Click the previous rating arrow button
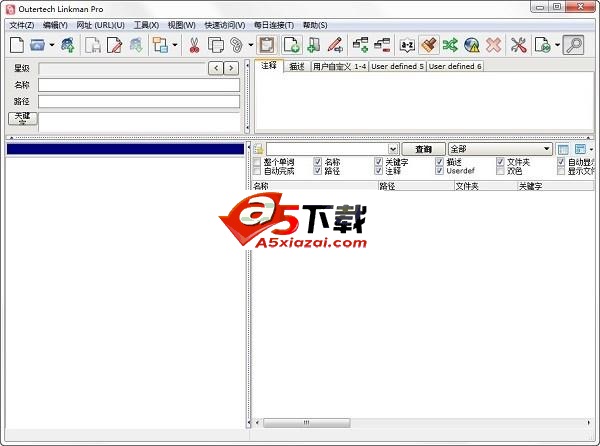This screenshot has height=446, width=600. pos(216,68)
